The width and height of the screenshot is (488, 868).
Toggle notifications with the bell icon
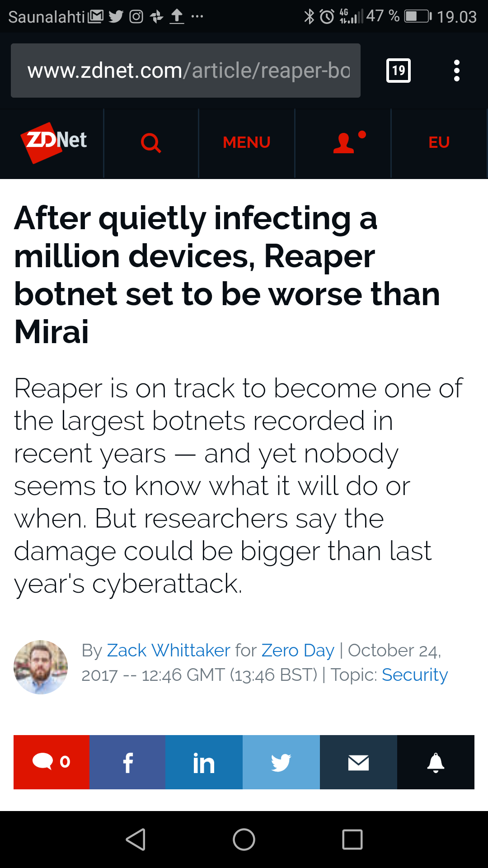coord(436,762)
